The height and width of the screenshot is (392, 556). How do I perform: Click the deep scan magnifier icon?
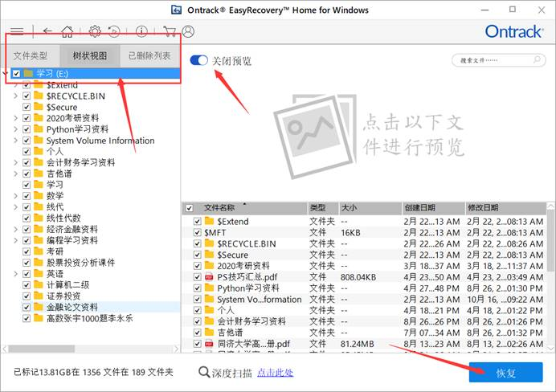(204, 372)
